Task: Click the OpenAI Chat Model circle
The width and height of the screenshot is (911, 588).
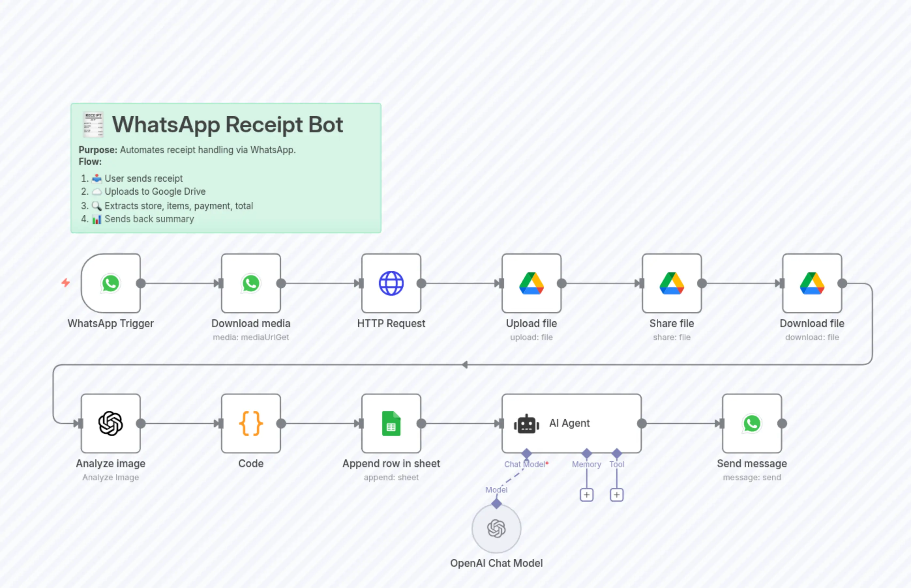Action: point(496,528)
